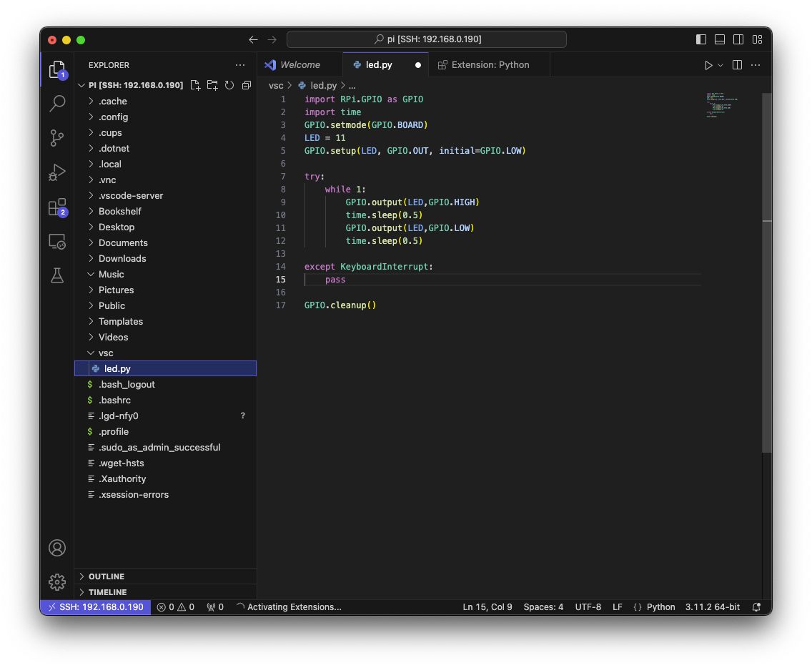Open .bashrc file in Explorer

(114, 400)
